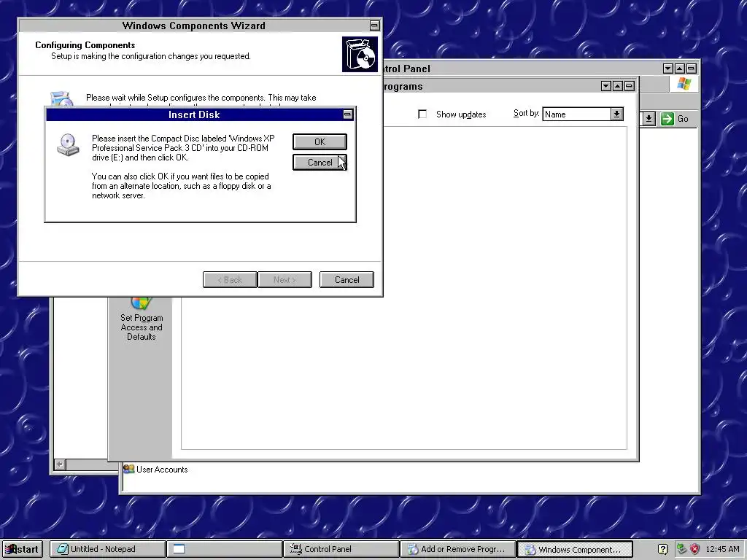
Task: Click the network connection tray icon
Action: pos(681,549)
